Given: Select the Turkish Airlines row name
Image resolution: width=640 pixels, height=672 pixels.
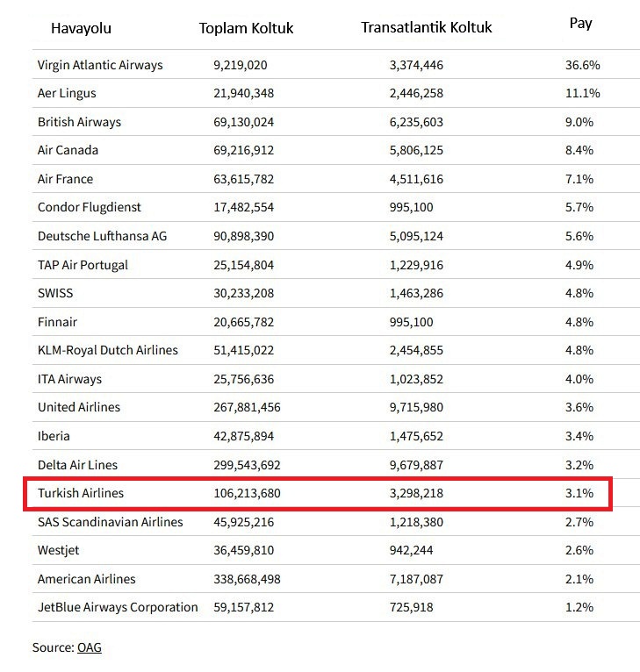Looking at the screenshot, I should [81, 493].
